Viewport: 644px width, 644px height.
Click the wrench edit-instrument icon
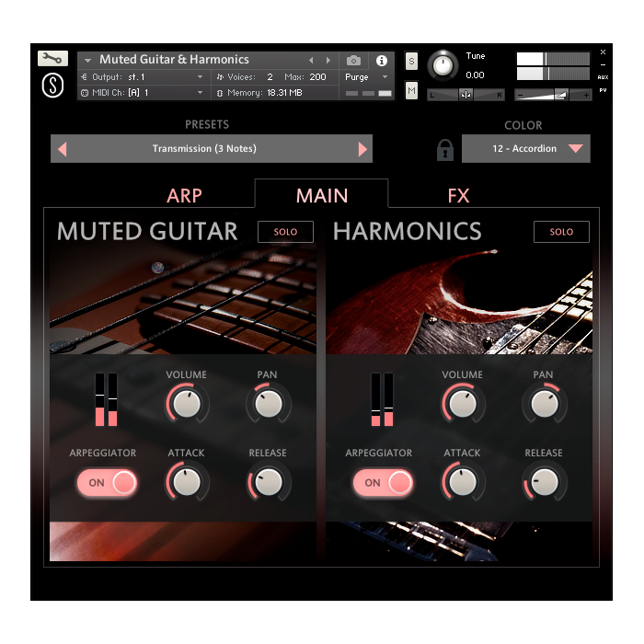click(52, 59)
